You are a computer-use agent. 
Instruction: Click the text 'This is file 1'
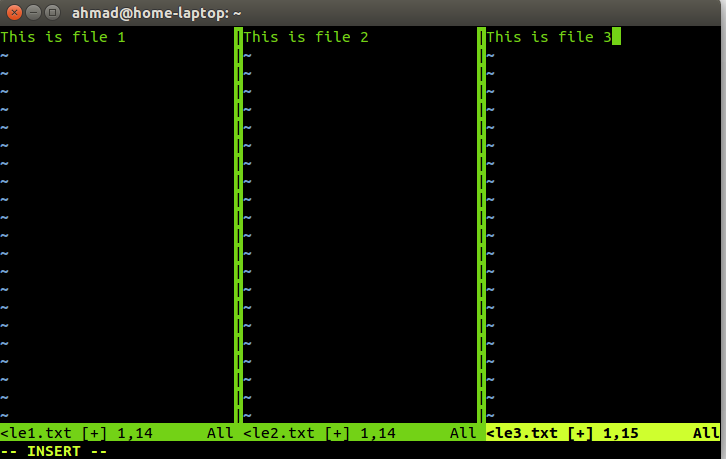pyautogui.click(x=63, y=37)
